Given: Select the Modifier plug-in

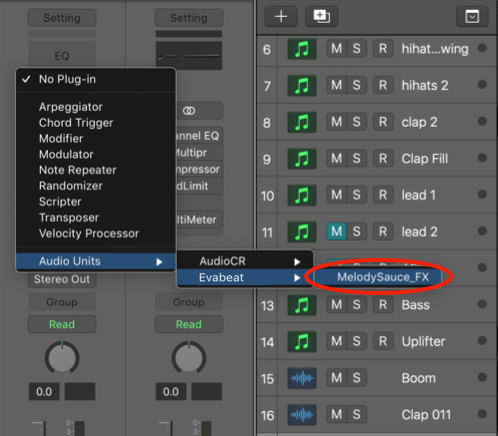Looking at the screenshot, I should pyautogui.click(x=96, y=139).
